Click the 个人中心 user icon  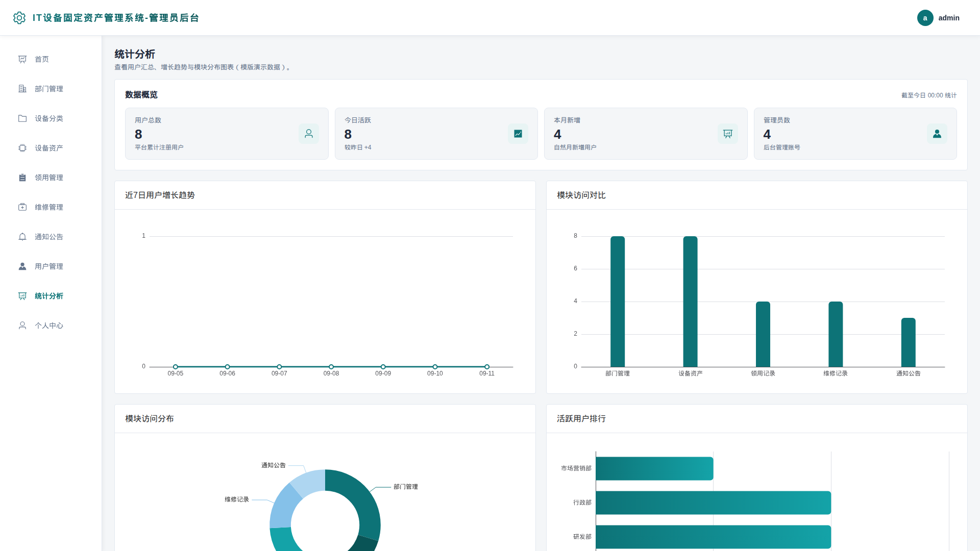(22, 325)
